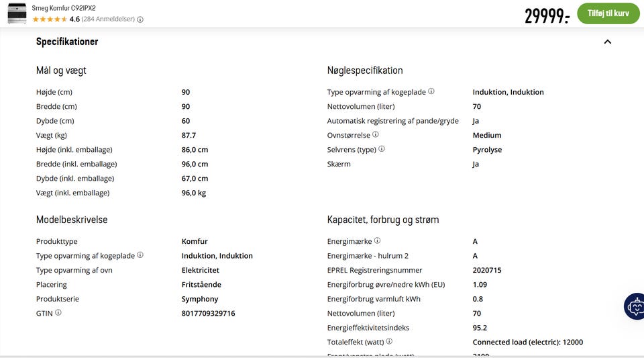Show info icon beside Energimærke
This screenshot has width=644, height=358.
coord(378,240)
